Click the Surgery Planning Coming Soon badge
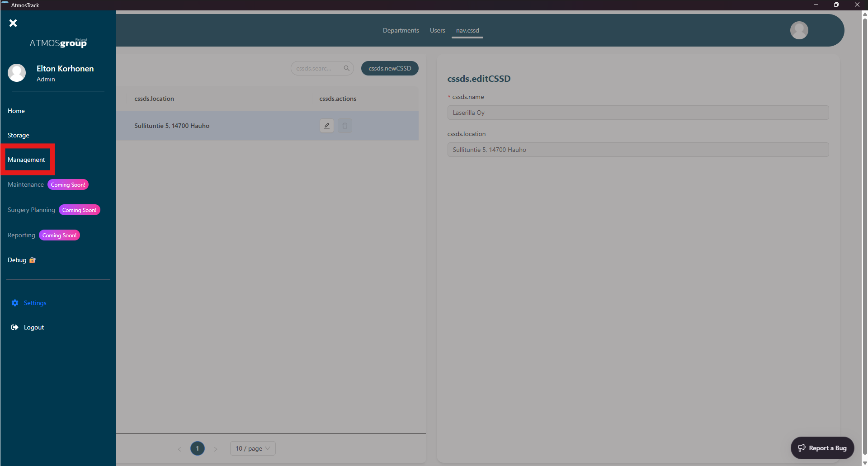This screenshot has height=466, width=868. coord(80,210)
